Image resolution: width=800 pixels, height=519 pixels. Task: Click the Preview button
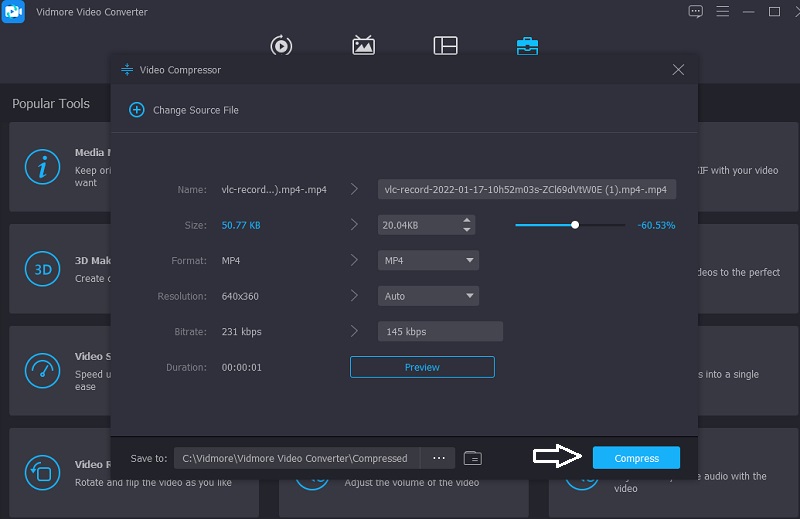422,367
